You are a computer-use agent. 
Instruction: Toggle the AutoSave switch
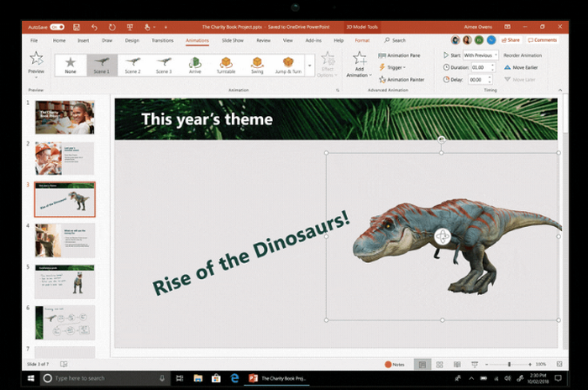pos(57,27)
